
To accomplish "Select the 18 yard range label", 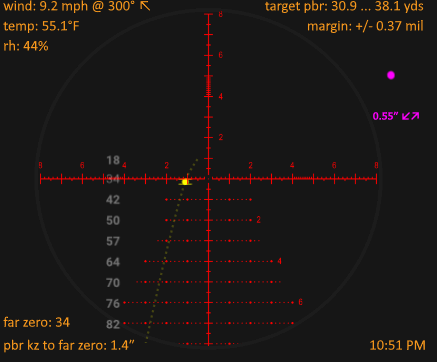I will pos(113,160).
